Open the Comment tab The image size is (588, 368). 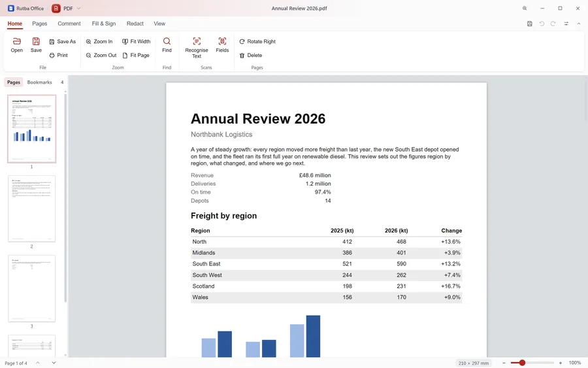click(69, 24)
